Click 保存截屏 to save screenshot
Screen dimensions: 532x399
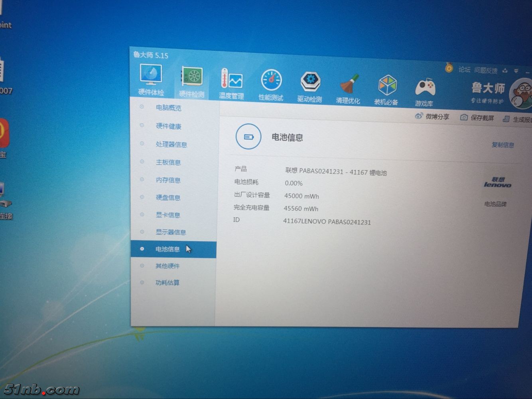pyautogui.click(x=477, y=118)
